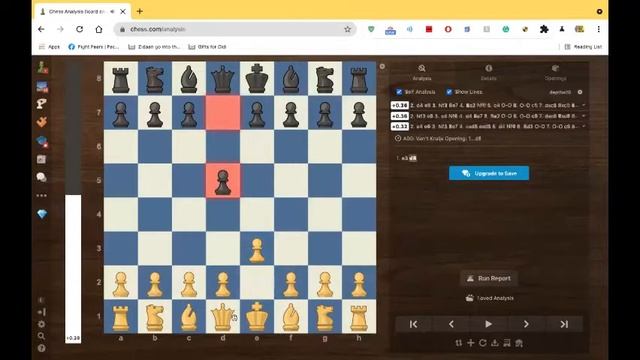
Task: Open sidebar settings gear near bottom
Action: point(42,324)
